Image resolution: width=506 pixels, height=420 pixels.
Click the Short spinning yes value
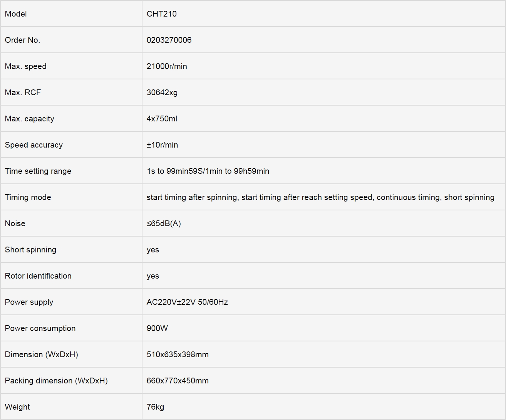point(153,250)
